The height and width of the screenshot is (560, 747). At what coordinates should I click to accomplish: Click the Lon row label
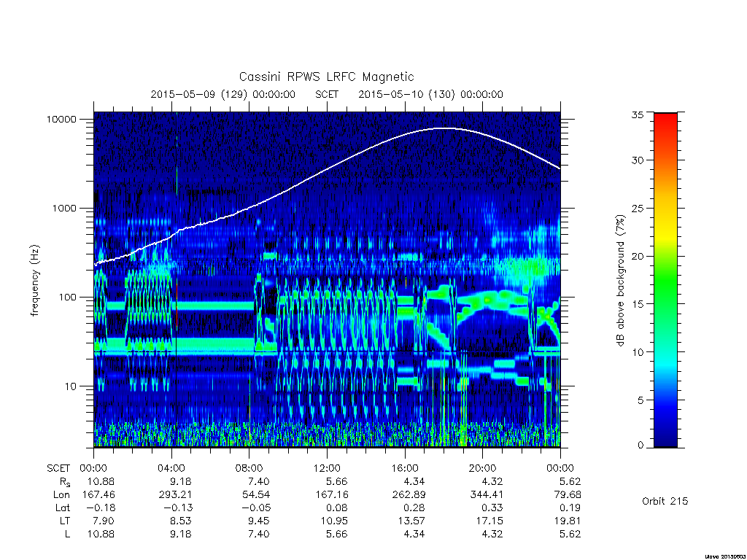tap(62, 495)
